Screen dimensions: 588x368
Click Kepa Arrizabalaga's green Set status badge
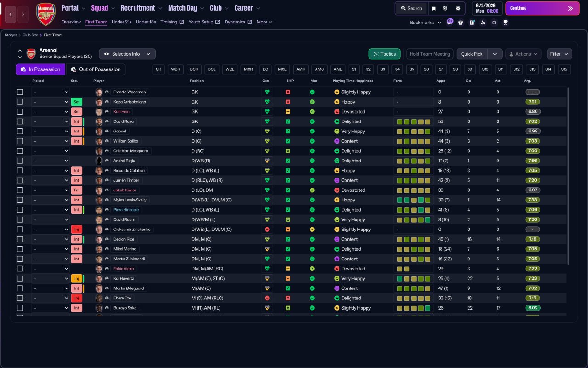tap(77, 102)
